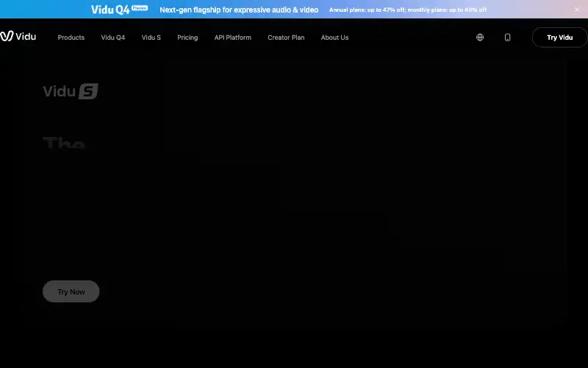The image size is (588, 368).
Task: Open Creator Plan page
Action: pos(286,38)
